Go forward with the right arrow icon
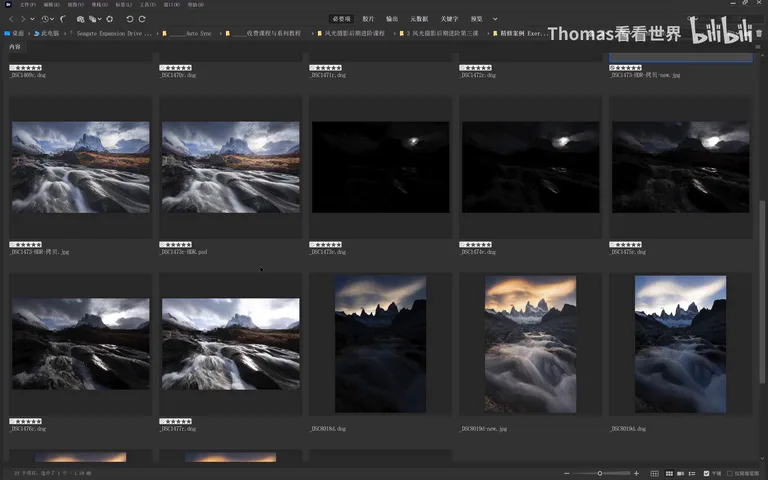The image size is (768, 480). [x=23, y=19]
